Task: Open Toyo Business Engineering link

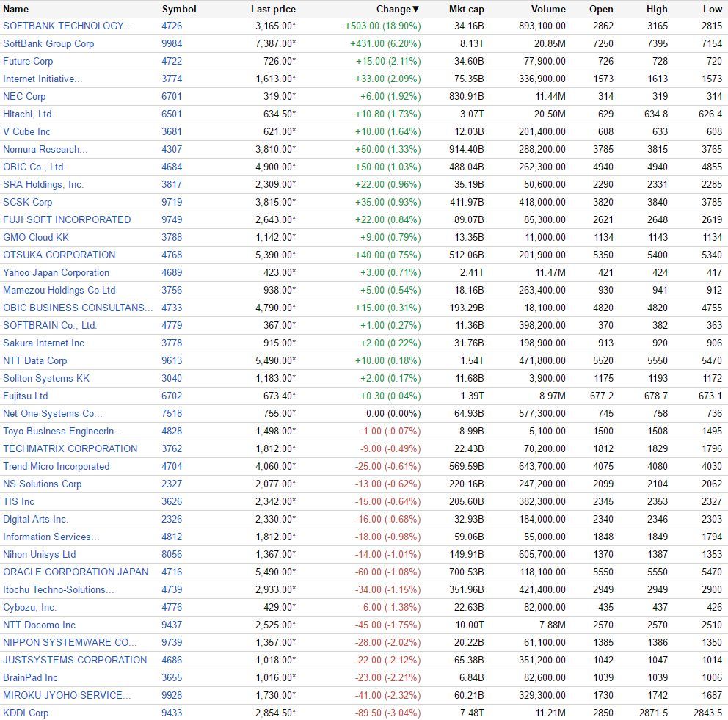Action: pyautogui.click(x=62, y=432)
